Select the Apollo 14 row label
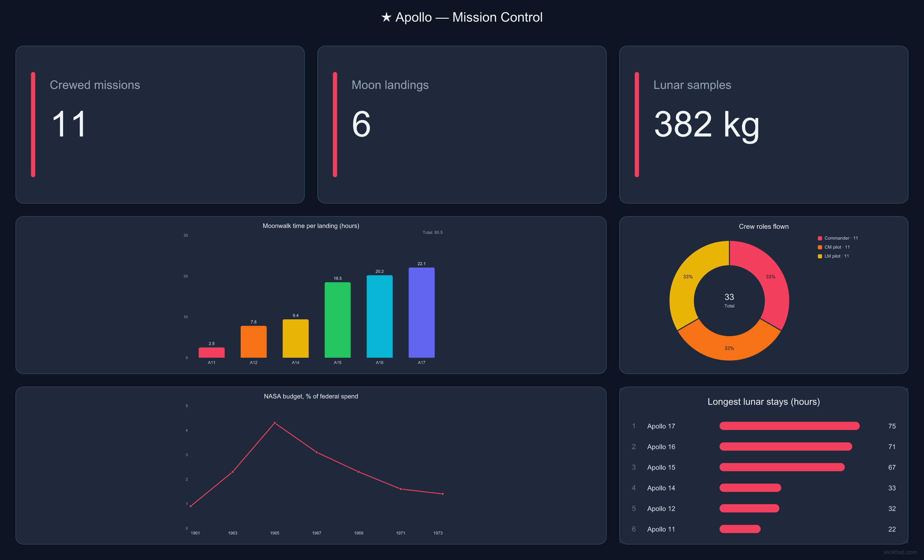The height and width of the screenshot is (560, 924). click(x=661, y=488)
